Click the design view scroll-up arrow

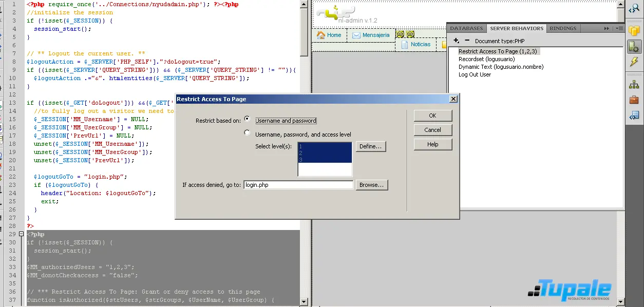point(620,4)
